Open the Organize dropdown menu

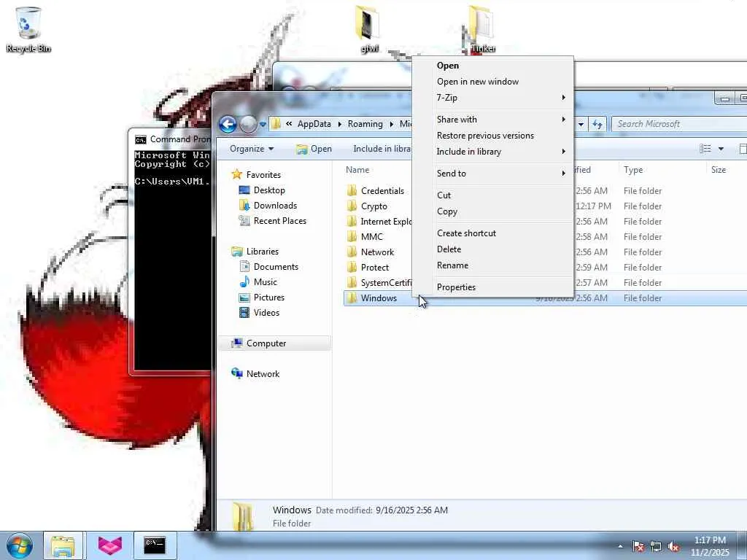click(252, 149)
